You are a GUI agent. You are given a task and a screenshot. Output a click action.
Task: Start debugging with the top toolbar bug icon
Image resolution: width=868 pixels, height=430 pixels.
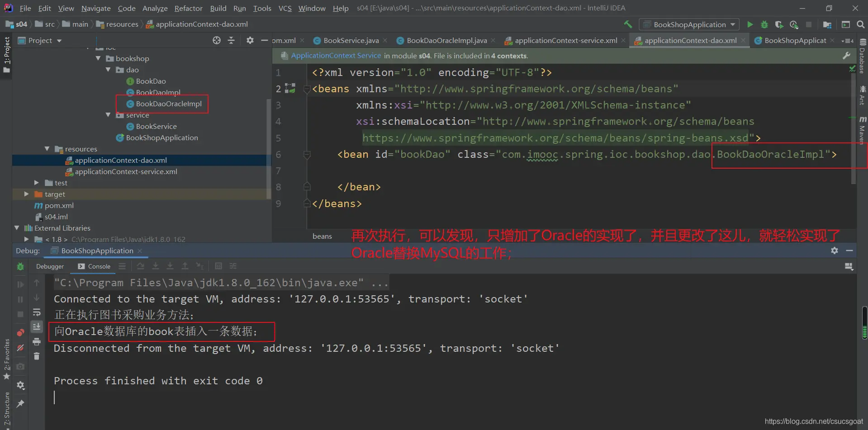[x=764, y=24]
